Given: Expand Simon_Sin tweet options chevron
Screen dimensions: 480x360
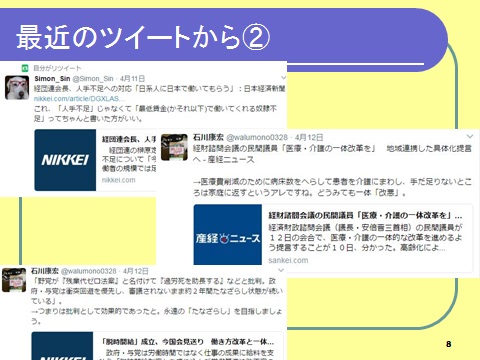Looking at the screenshot, I should [x=283, y=78].
